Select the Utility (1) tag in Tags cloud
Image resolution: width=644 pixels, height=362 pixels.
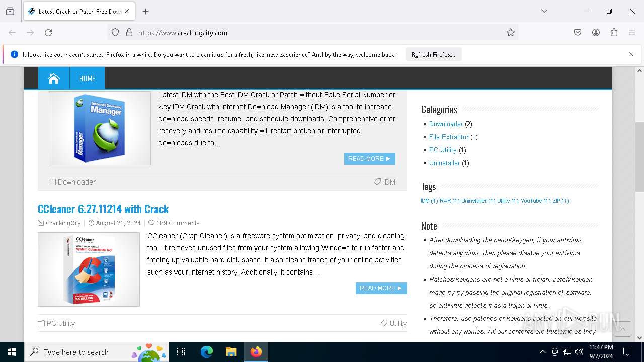(x=508, y=201)
